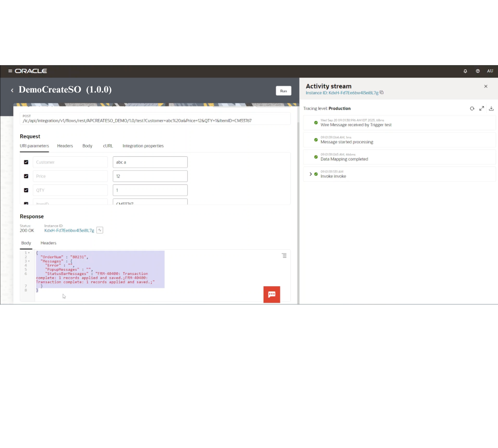The width and height of the screenshot is (498, 448).
Task: Click the QTY parameter name field
Action: pos(70,190)
